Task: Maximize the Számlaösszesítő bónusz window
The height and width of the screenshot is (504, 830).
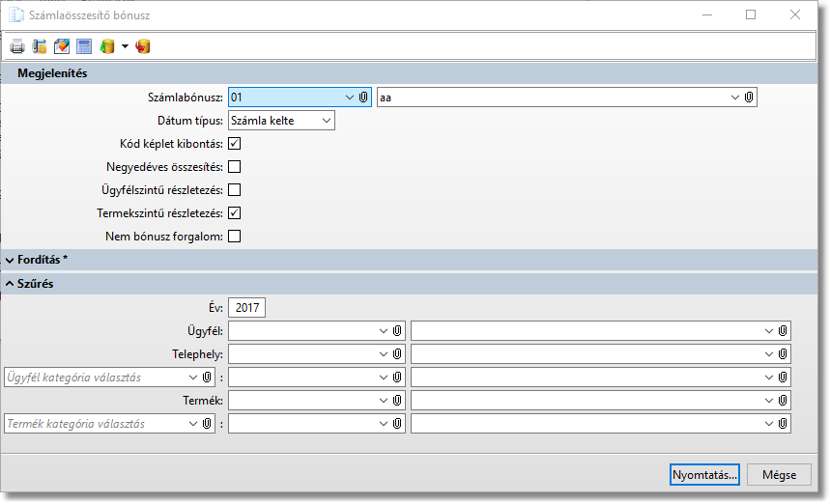Action: click(x=751, y=14)
